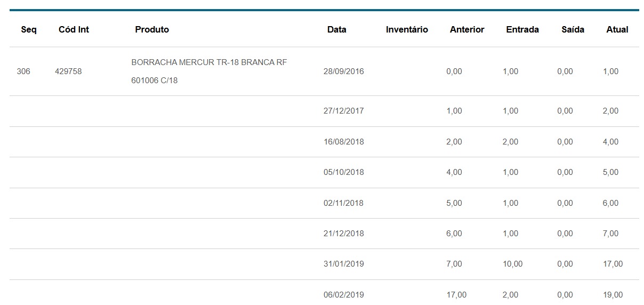
Task: Click the date 28/09/2016
Action: click(343, 71)
